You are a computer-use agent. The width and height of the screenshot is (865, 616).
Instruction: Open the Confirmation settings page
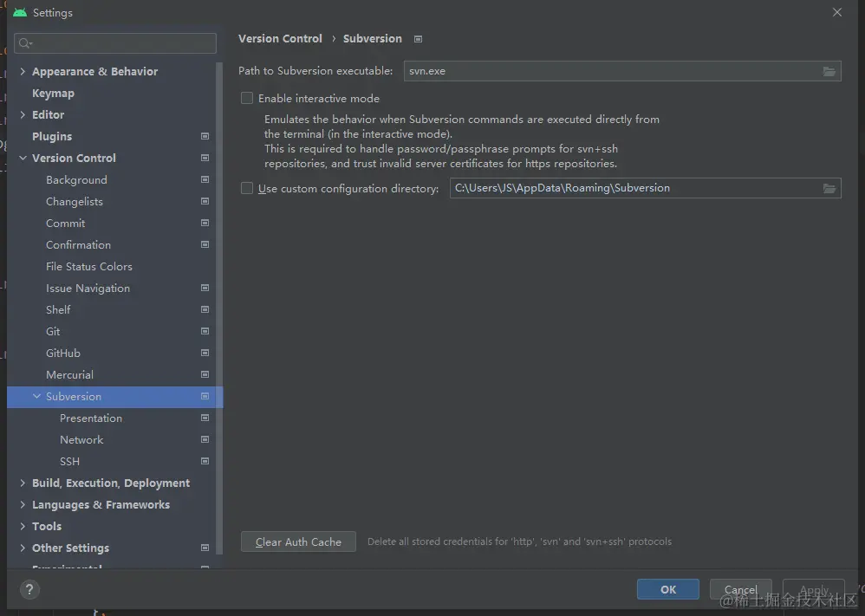[78, 244]
